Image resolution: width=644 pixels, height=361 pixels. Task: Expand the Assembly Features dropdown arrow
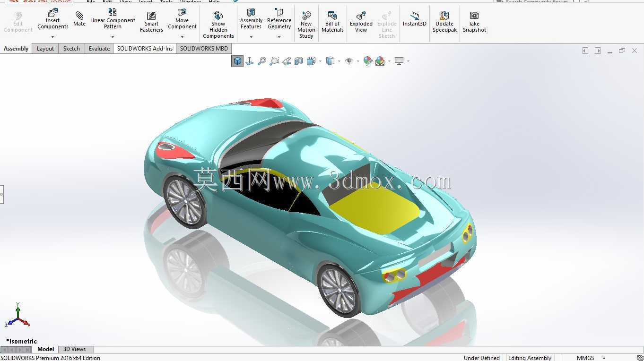coord(251,37)
